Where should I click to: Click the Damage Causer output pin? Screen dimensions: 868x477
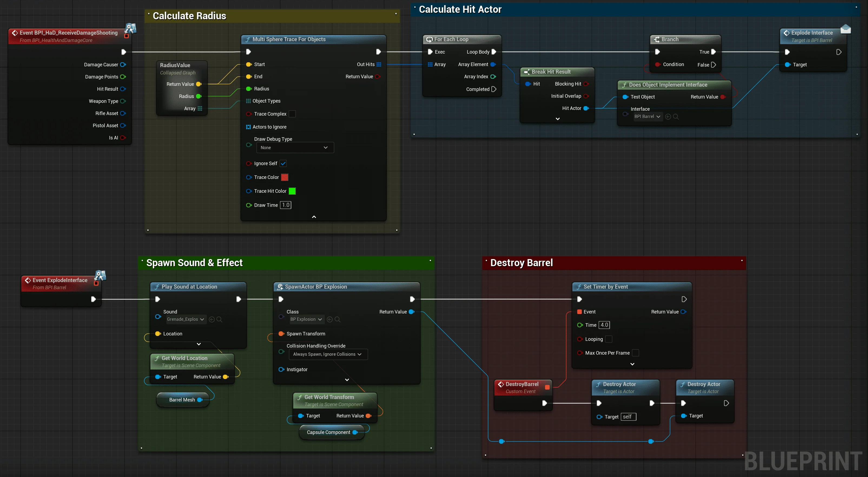coord(123,64)
